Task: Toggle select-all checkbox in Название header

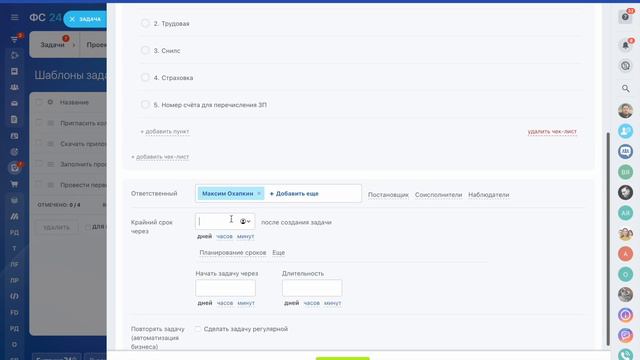Action: (x=39, y=102)
